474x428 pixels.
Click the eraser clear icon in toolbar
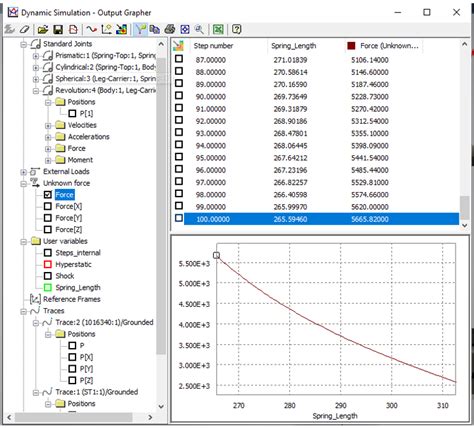pyautogui.click(x=24, y=29)
